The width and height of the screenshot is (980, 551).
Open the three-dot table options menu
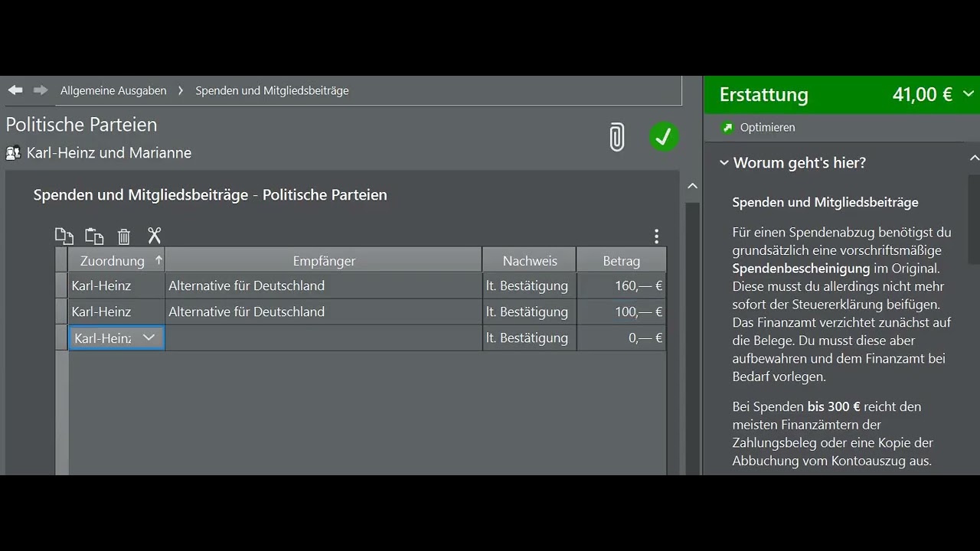point(656,236)
